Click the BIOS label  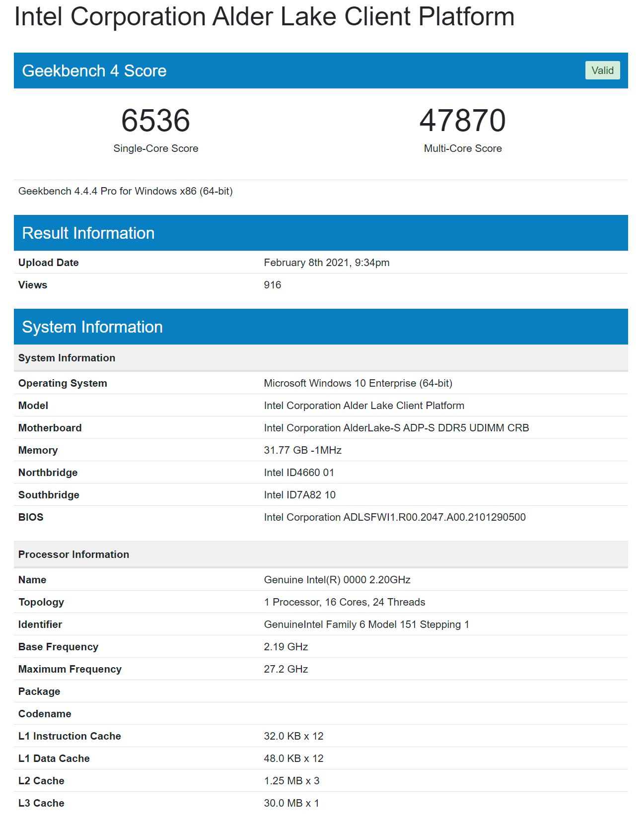31,517
